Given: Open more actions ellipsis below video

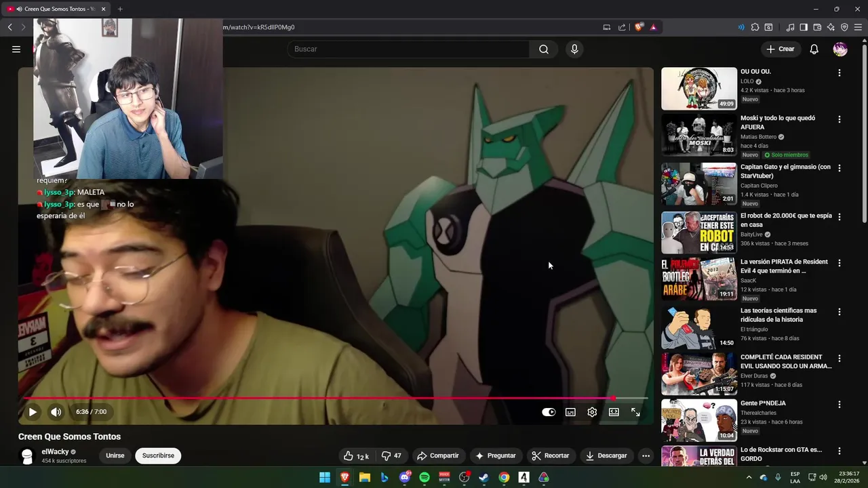Looking at the screenshot, I should (646, 455).
